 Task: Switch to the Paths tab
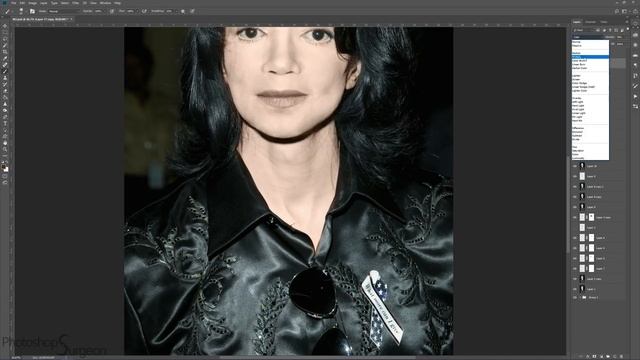click(604, 22)
